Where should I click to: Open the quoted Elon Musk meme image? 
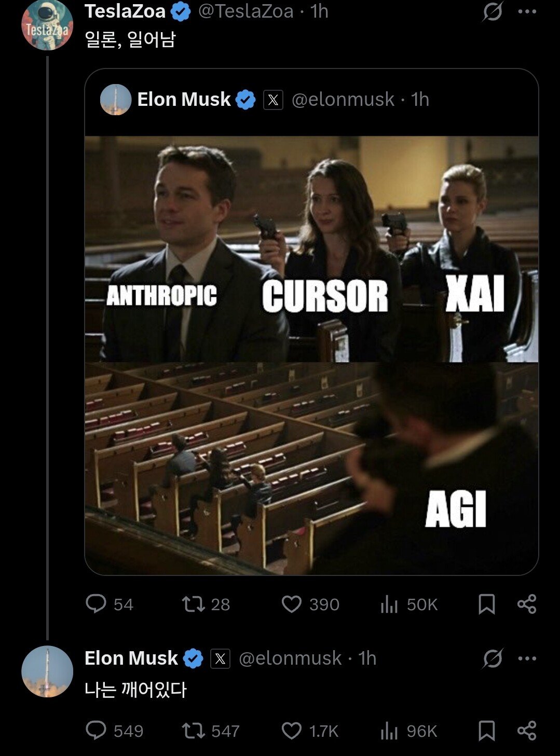[311, 355]
